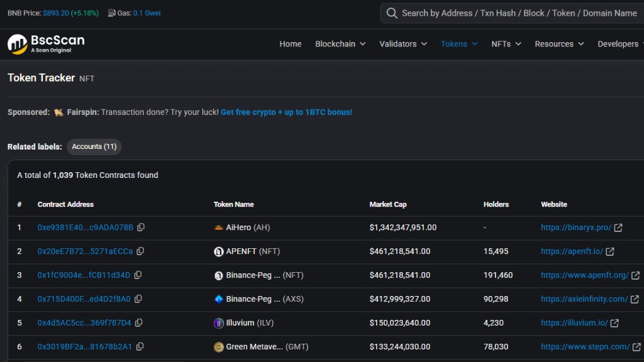Open contract 0xe9381E40...c9ADA078B

coord(86,228)
